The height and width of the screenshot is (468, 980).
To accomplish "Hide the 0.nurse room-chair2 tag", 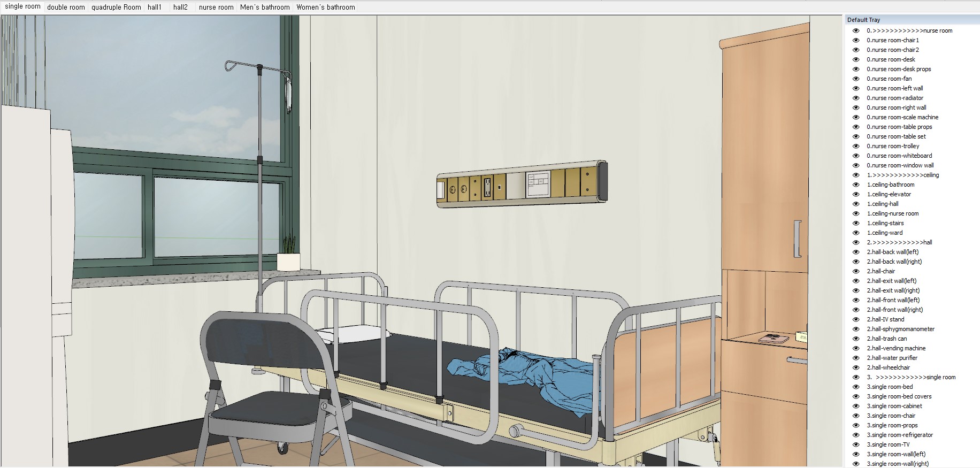I will [x=856, y=50].
